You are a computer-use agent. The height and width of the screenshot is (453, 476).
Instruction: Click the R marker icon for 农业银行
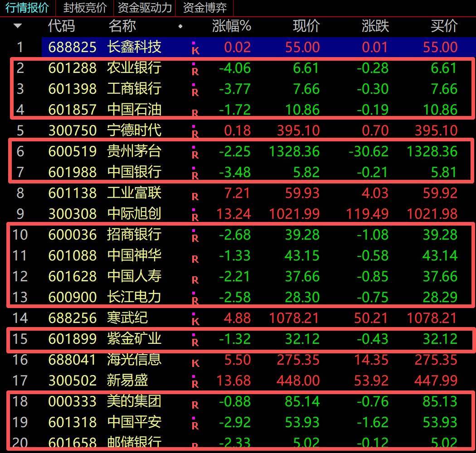195,69
